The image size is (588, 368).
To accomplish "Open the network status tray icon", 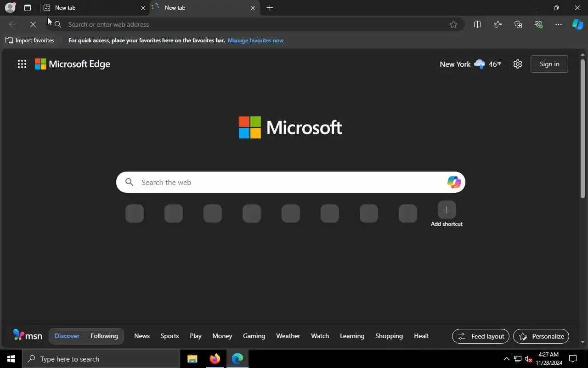I will pos(518,359).
